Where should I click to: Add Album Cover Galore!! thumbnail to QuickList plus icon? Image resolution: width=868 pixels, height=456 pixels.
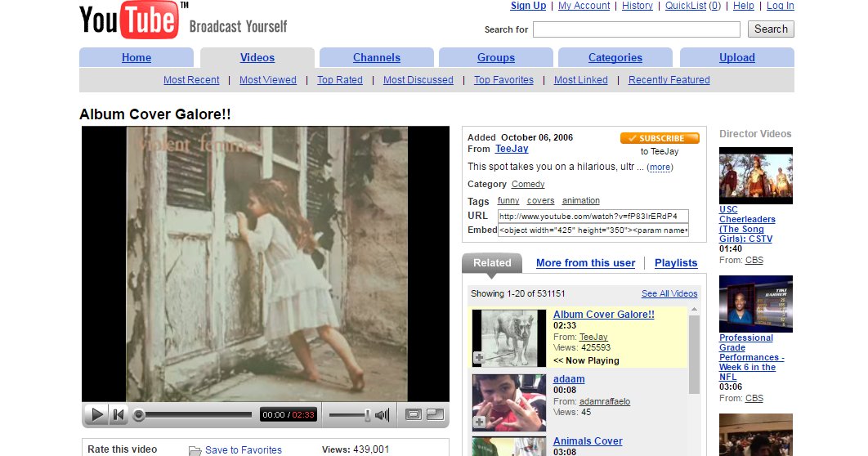479,358
